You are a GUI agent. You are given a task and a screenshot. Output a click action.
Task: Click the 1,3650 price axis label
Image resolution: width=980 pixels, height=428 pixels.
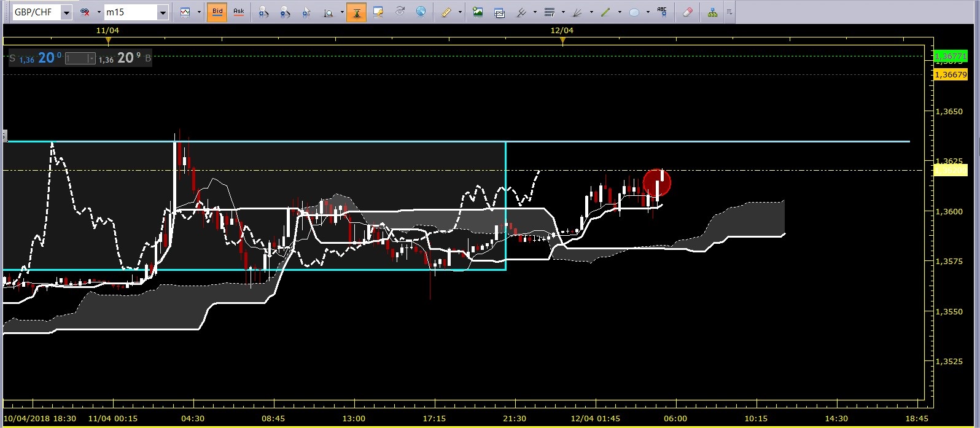pos(949,111)
